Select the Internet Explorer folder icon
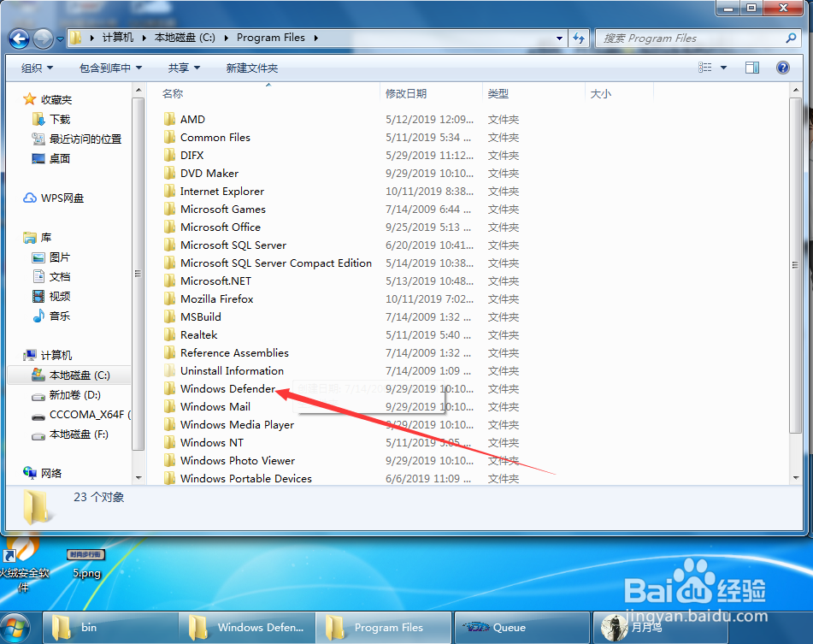813x644 pixels. click(169, 192)
